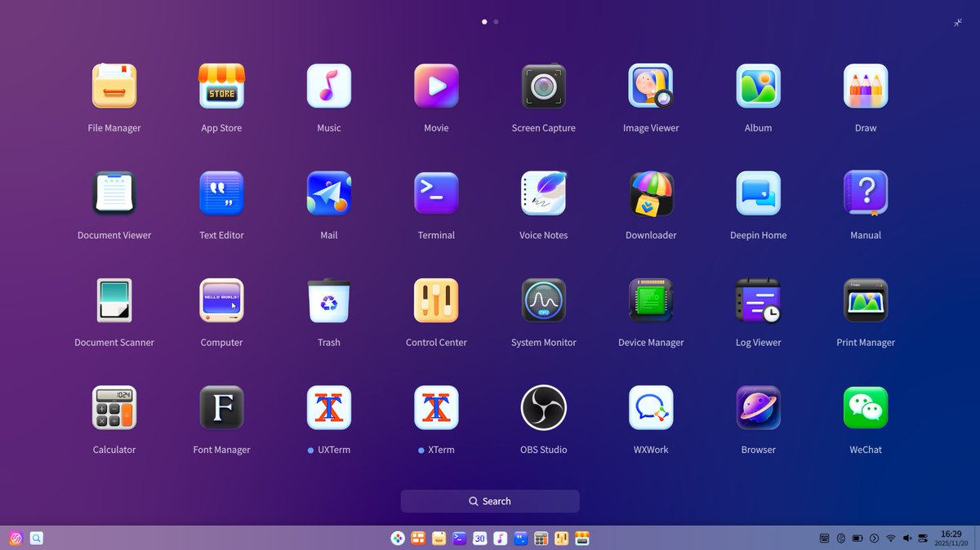Open System Monitor
The image size is (980, 550).
pyautogui.click(x=544, y=300)
